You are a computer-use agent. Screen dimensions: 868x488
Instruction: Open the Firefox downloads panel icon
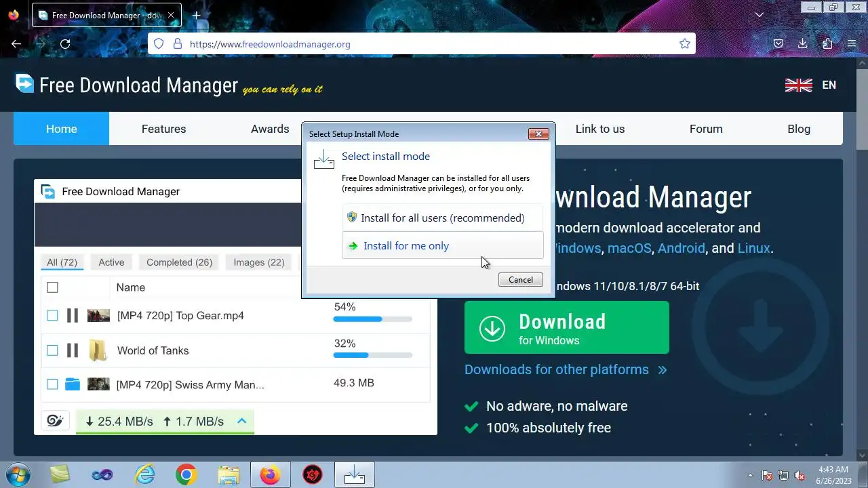tap(803, 44)
